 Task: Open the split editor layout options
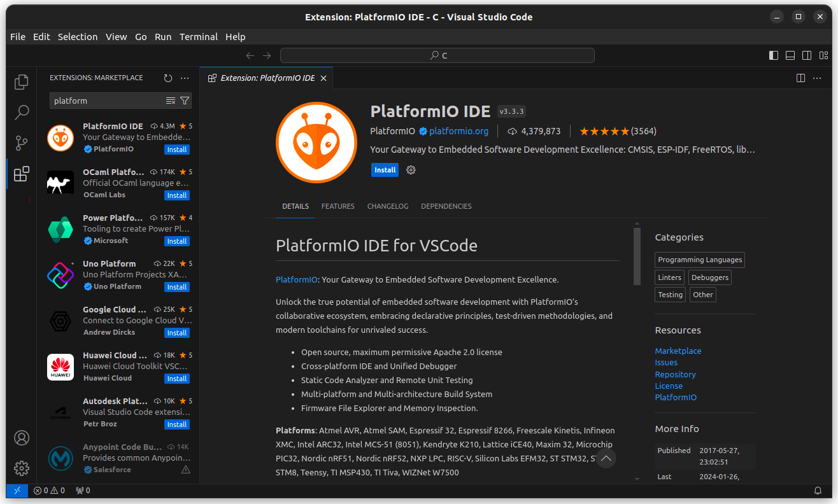(800, 78)
